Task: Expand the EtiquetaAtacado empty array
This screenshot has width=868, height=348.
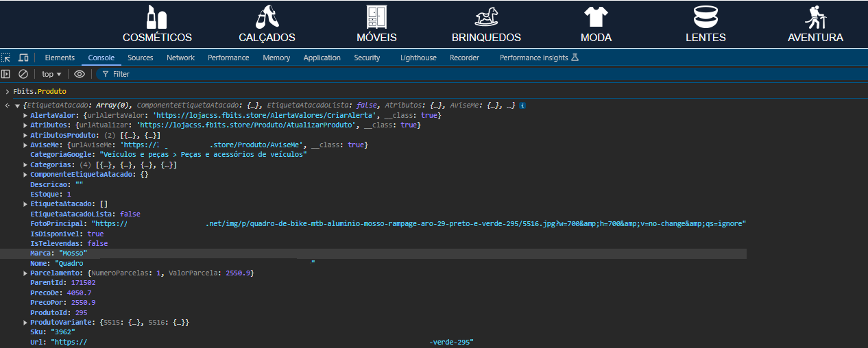Action: coord(25,204)
